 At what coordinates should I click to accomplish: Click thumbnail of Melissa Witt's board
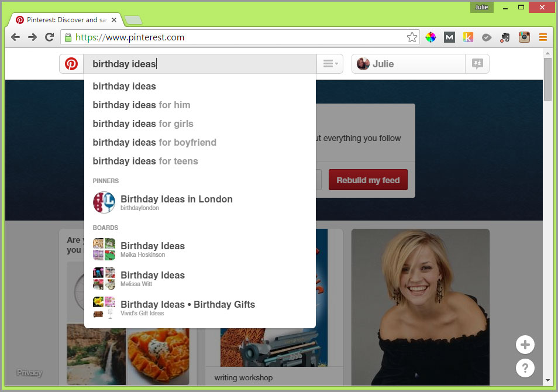[104, 278]
